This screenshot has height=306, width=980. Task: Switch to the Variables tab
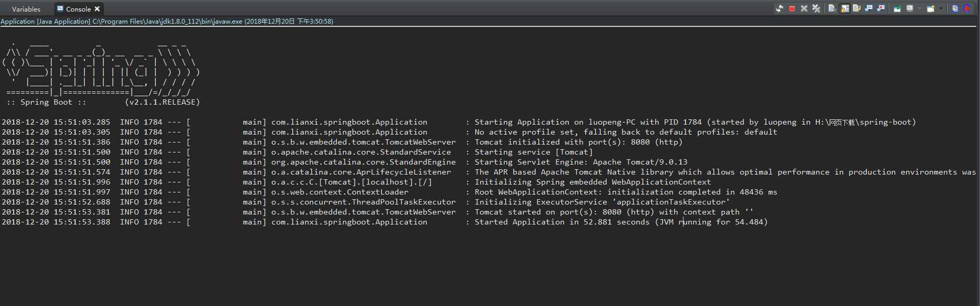(26, 9)
